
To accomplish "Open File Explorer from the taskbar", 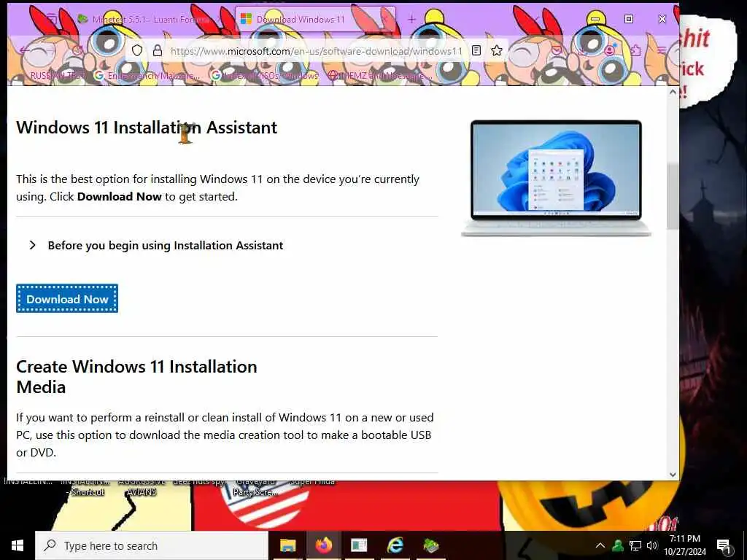I will [287, 545].
